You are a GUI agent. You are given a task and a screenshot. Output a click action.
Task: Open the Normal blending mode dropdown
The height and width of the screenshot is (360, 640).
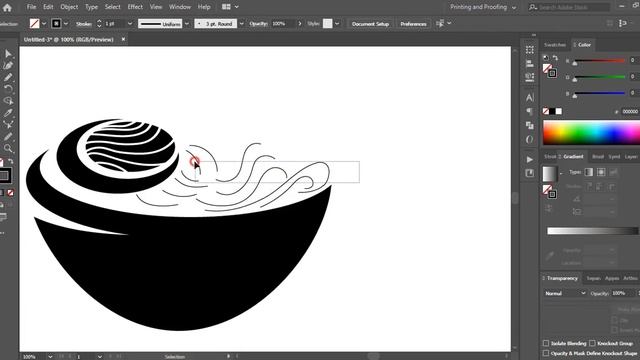click(565, 293)
